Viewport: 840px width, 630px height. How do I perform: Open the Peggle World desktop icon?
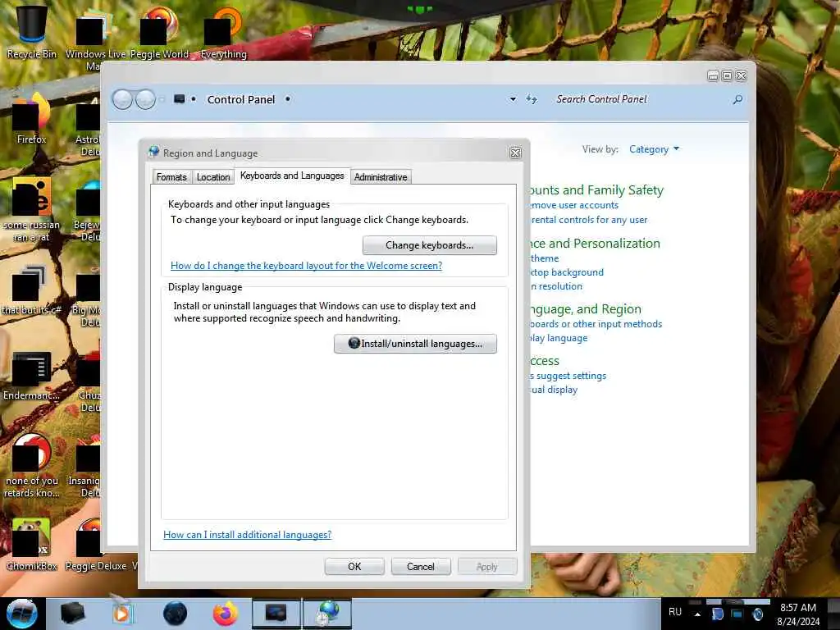(x=159, y=31)
